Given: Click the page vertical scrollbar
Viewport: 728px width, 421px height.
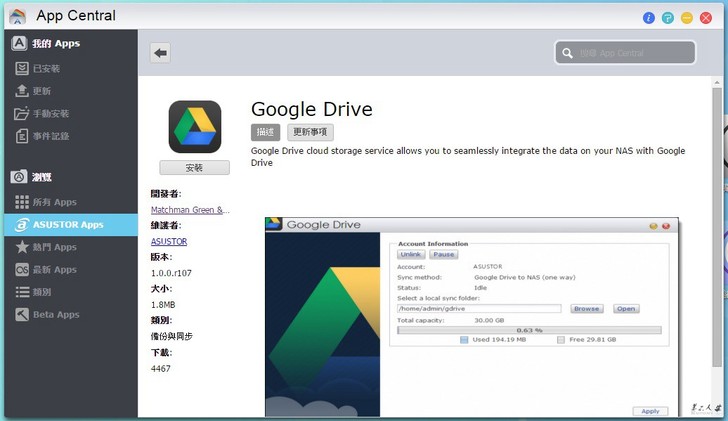Looking at the screenshot, I should click(717, 227).
